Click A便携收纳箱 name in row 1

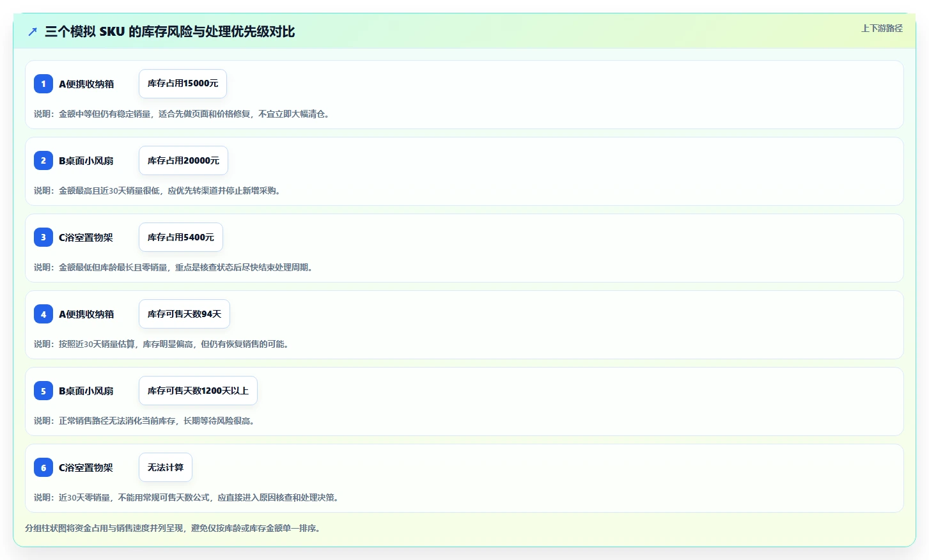point(86,84)
